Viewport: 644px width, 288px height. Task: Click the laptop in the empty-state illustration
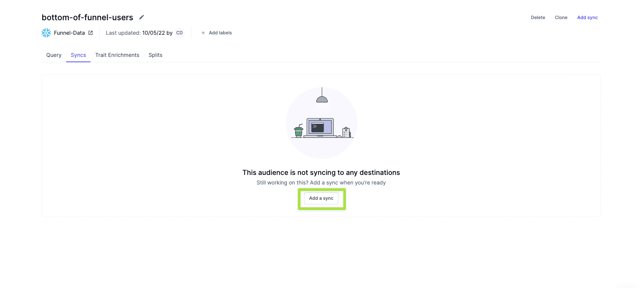[320, 128]
